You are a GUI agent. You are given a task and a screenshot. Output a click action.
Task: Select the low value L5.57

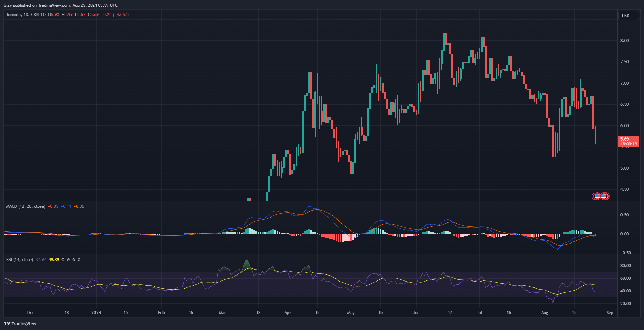tap(80, 15)
